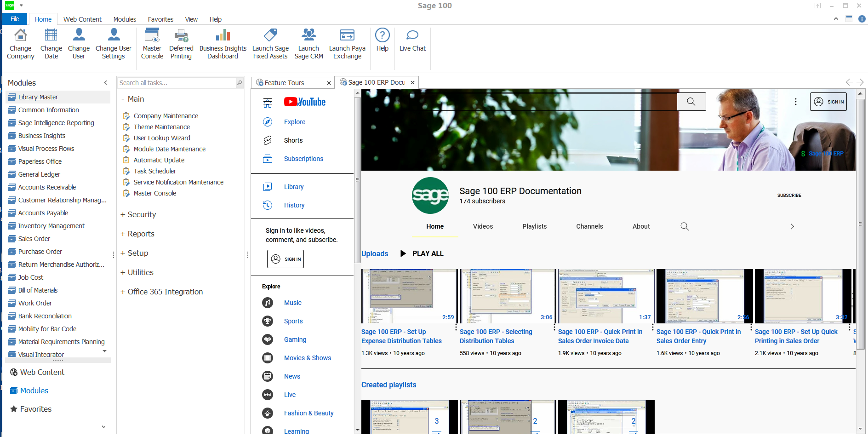Open Web Content navigation pane

coord(42,372)
